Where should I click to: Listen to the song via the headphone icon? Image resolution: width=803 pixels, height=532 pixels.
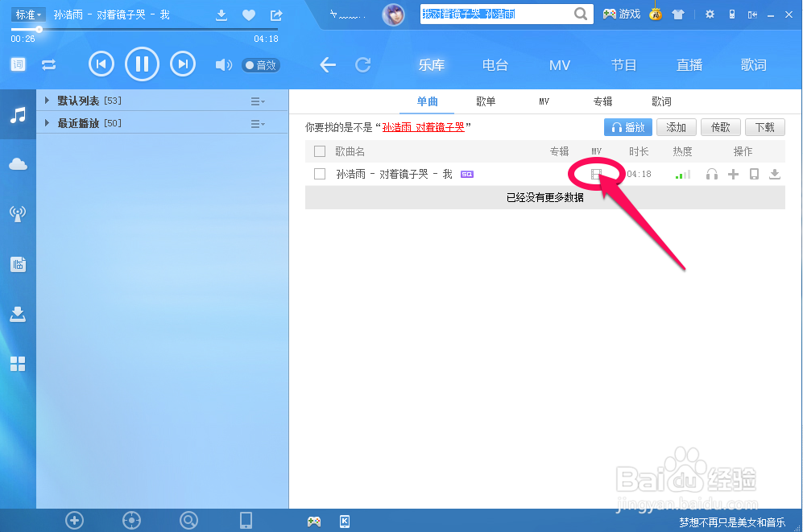[711, 173]
